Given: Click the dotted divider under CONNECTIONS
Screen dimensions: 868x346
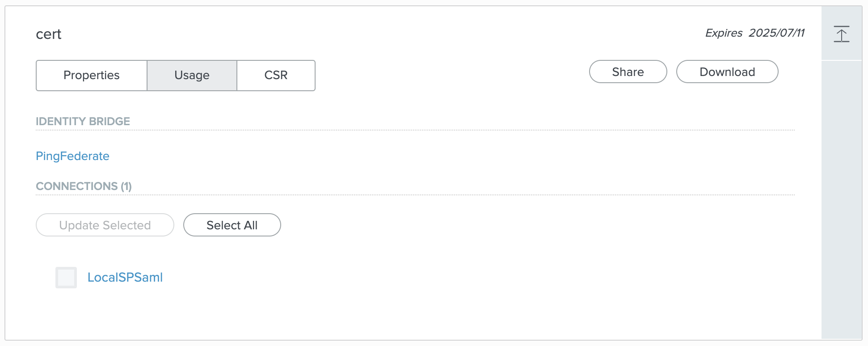Looking at the screenshot, I should coord(415,195).
